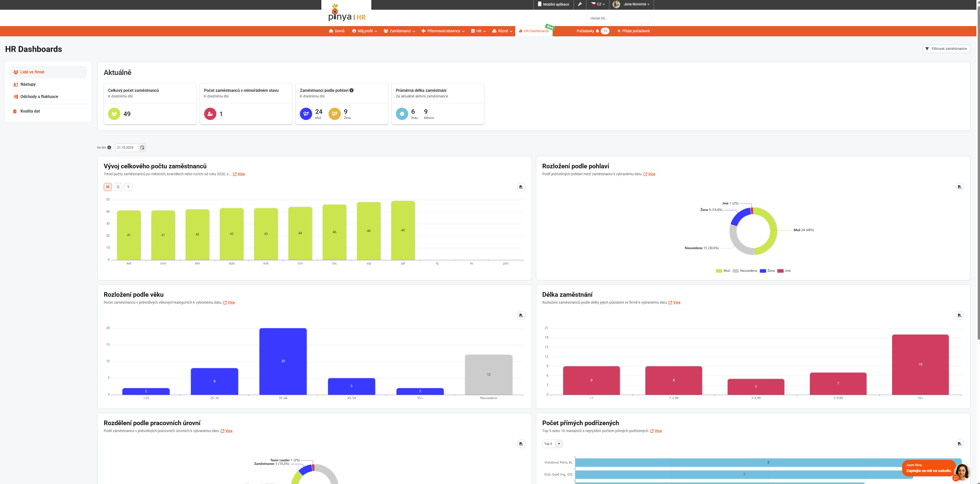Click the blue Muž gender icon
This screenshot has width=980, height=484.
(x=306, y=114)
